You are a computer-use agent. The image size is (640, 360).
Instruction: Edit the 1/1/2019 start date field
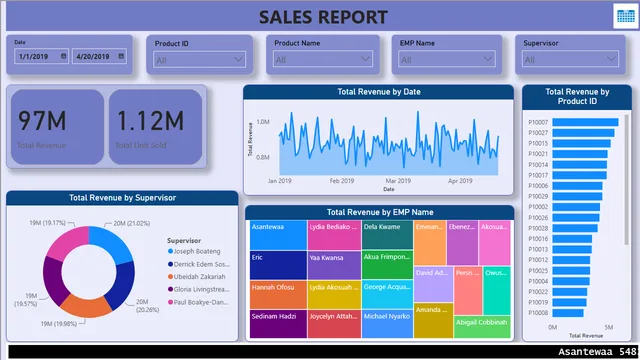pyautogui.click(x=41, y=56)
